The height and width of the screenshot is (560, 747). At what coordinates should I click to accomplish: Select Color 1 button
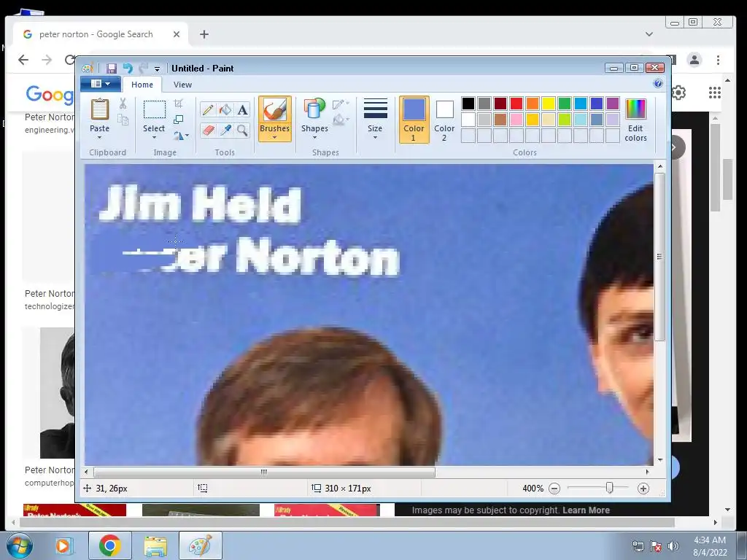pos(414,120)
